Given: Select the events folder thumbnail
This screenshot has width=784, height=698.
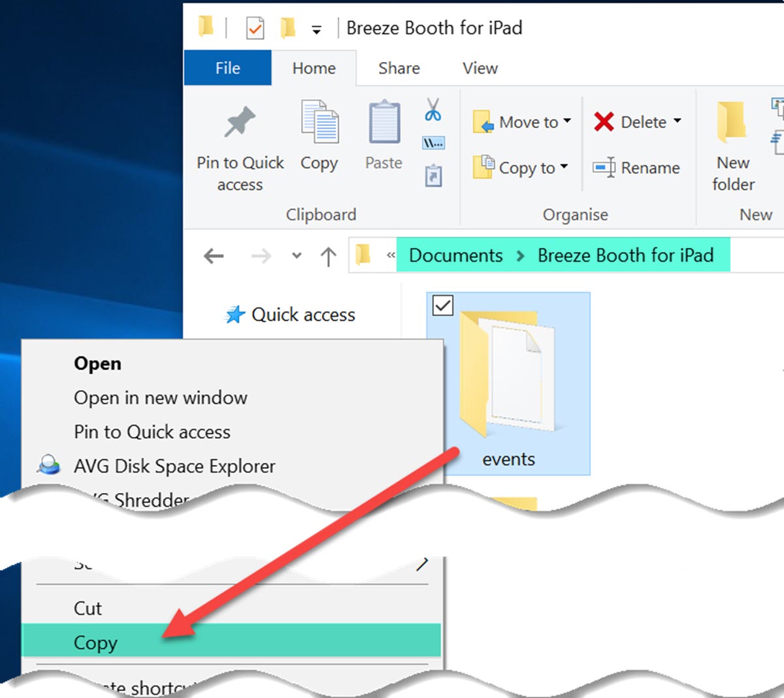Looking at the screenshot, I should (507, 373).
